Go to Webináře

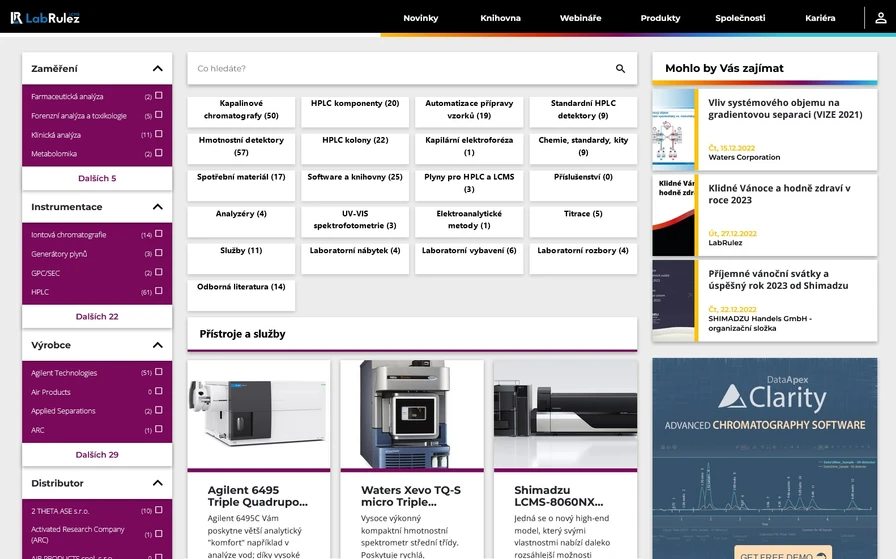tap(580, 18)
